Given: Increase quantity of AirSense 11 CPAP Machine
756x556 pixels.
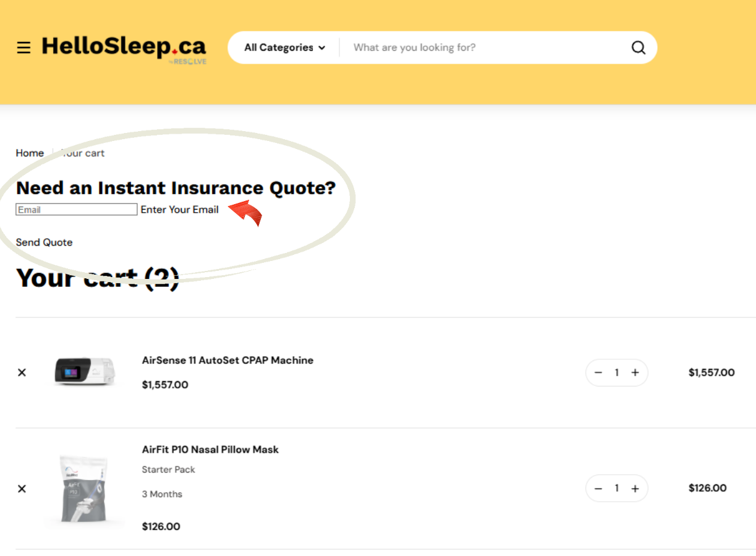Looking at the screenshot, I should tap(635, 372).
